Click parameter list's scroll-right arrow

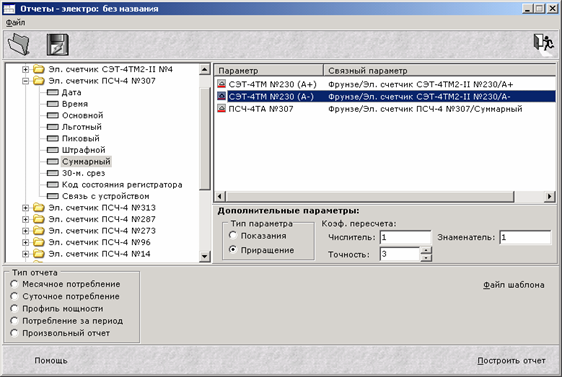coord(549,196)
